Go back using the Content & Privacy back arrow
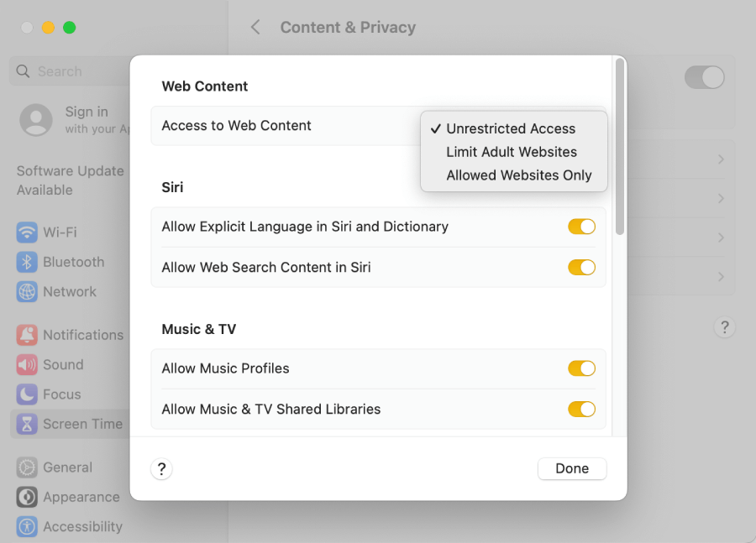Image resolution: width=756 pixels, height=543 pixels. pyautogui.click(x=255, y=27)
